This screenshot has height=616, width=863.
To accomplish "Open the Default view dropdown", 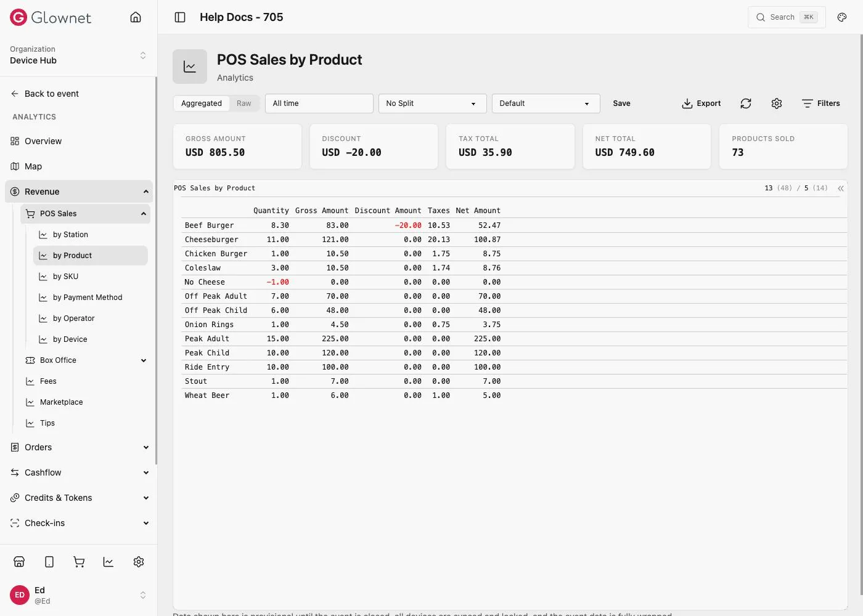I will tap(546, 103).
